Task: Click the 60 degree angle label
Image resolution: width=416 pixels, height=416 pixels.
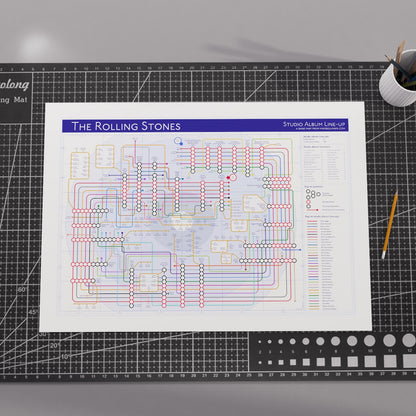Action: (x=22, y=290)
